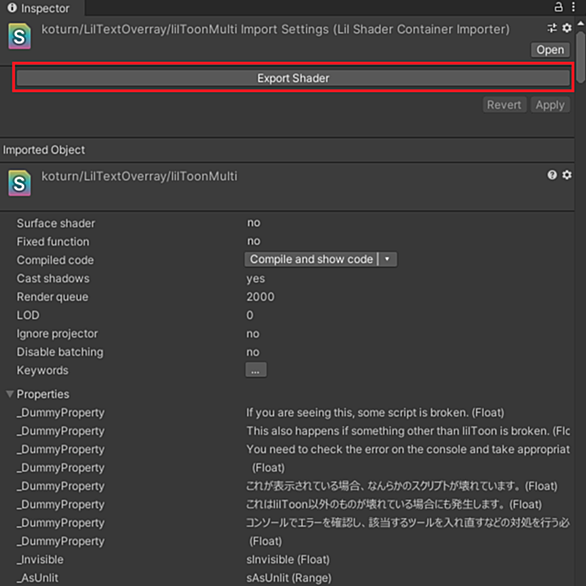586x586 pixels.
Task: Click the Japanese message starting これが表示
Action: coord(401,486)
